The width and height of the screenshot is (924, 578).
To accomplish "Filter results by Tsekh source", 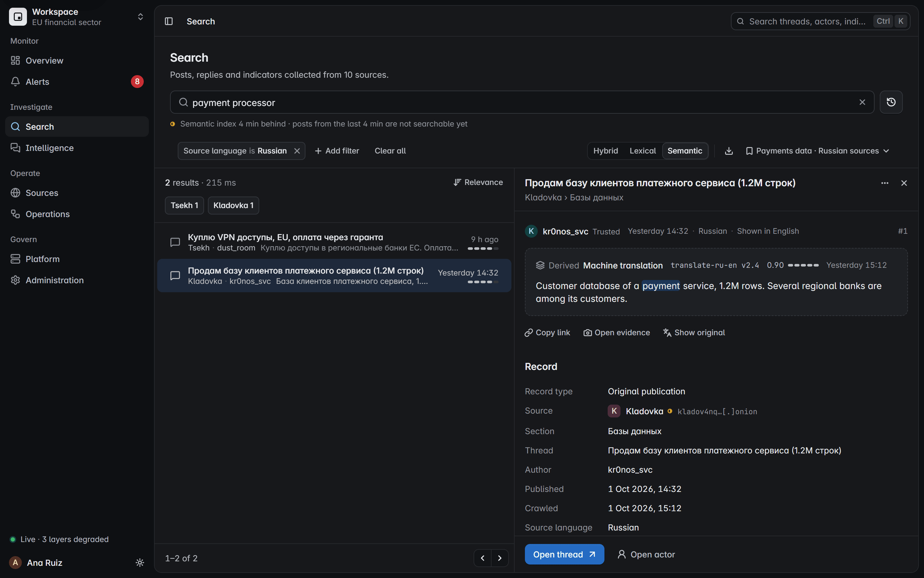I will (184, 206).
